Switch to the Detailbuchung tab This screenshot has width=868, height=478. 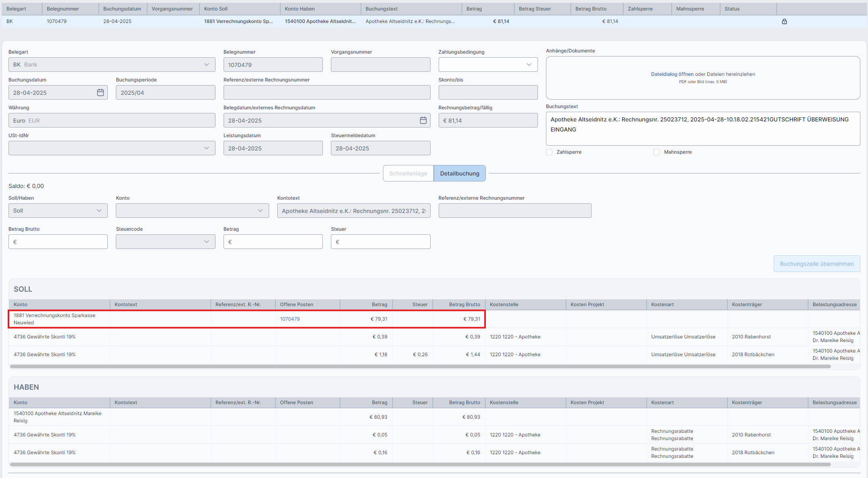point(460,173)
